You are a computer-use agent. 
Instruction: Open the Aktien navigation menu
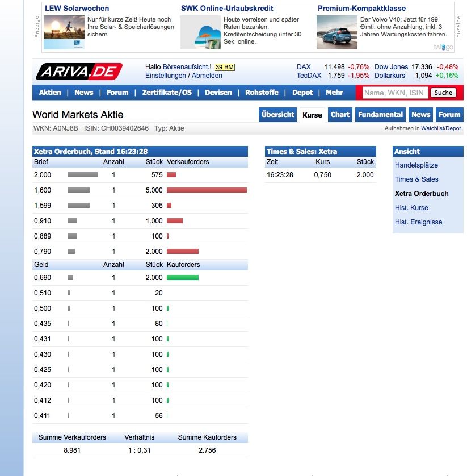50,93
